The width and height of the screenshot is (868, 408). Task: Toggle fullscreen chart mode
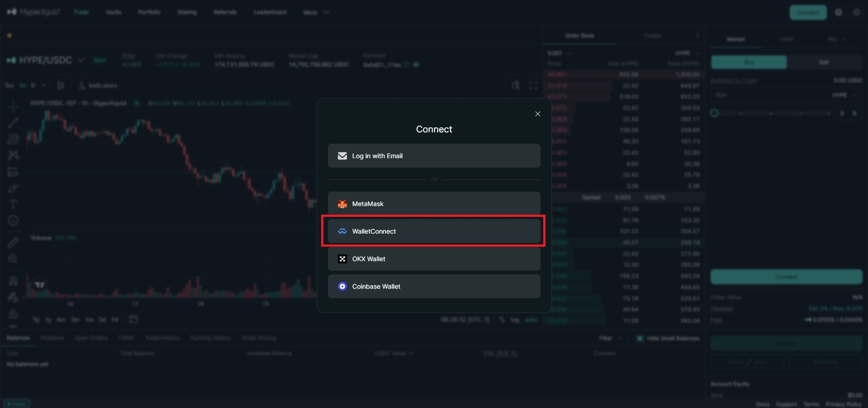[x=533, y=85]
